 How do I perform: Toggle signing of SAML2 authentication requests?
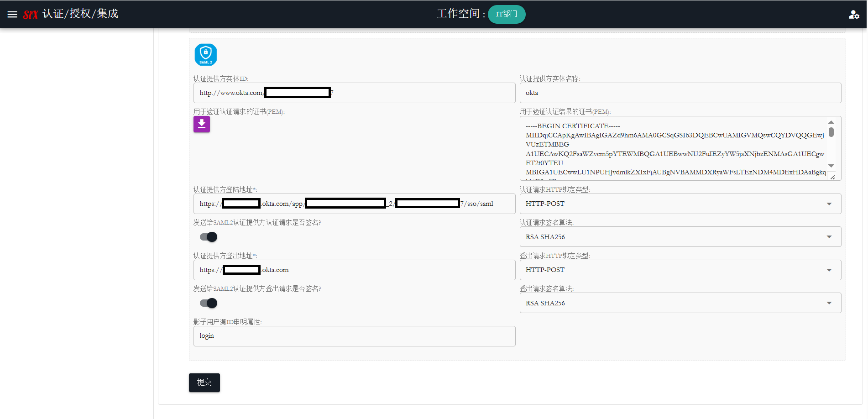tap(209, 237)
